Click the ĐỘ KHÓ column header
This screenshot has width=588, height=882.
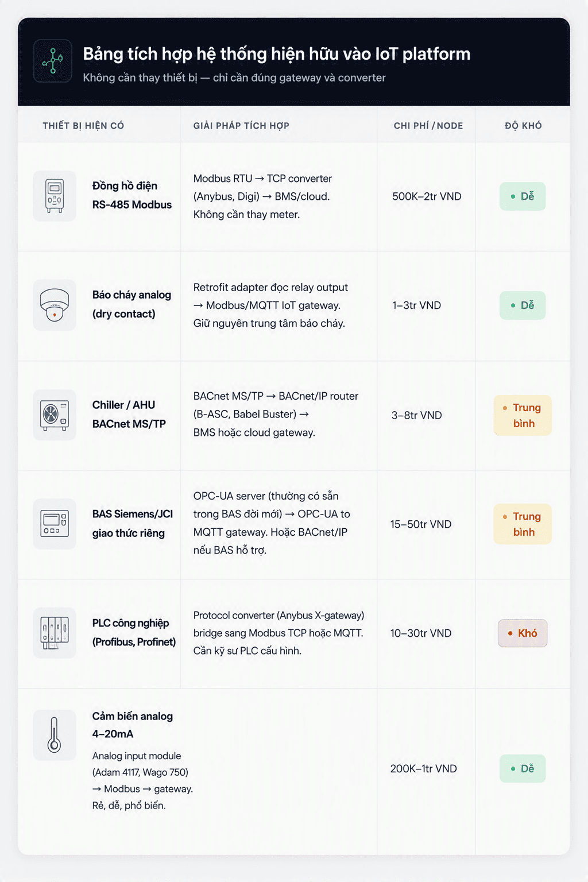coord(523,126)
